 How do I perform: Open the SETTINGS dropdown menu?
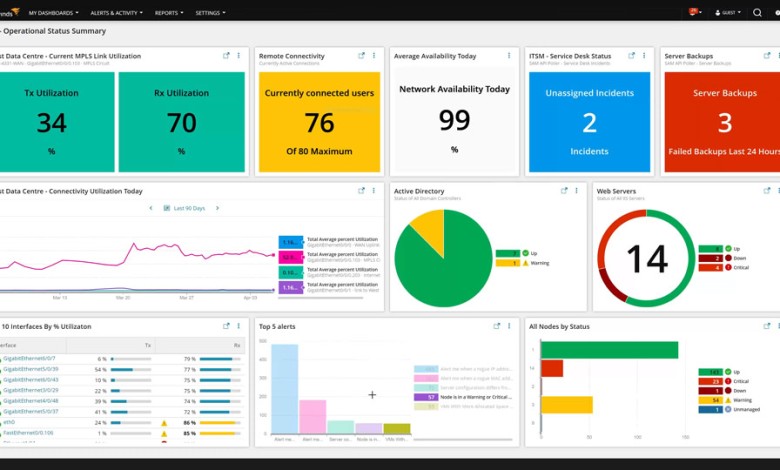pyautogui.click(x=210, y=12)
